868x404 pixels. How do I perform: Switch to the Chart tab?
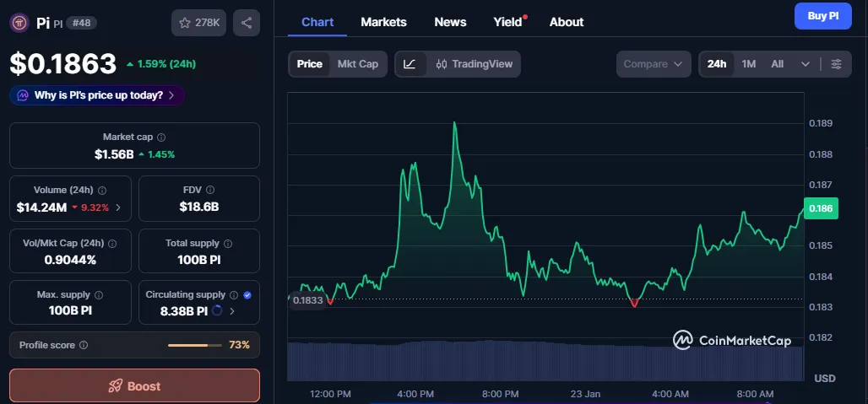[x=317, y=22]
